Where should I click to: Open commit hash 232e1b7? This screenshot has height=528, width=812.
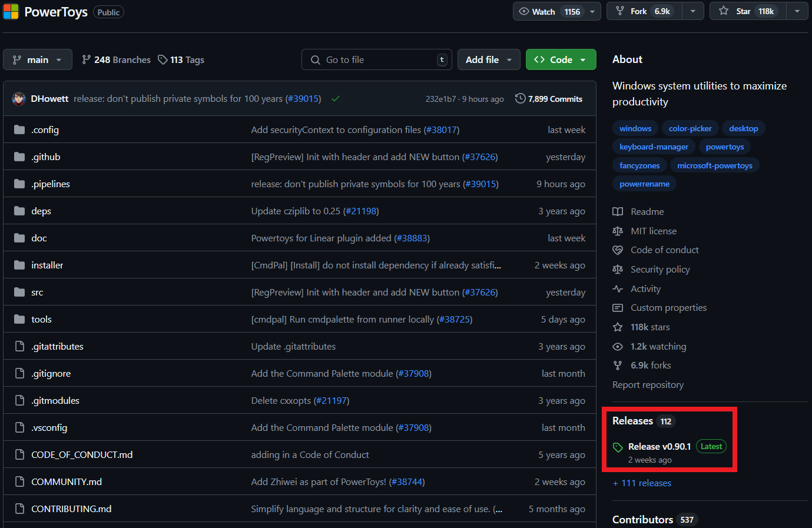440,99
